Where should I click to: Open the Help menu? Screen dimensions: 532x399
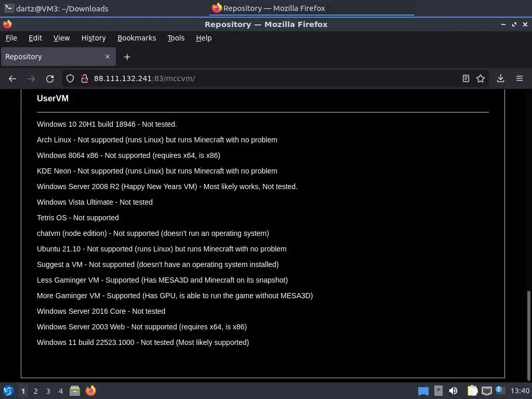coord(204,38)
